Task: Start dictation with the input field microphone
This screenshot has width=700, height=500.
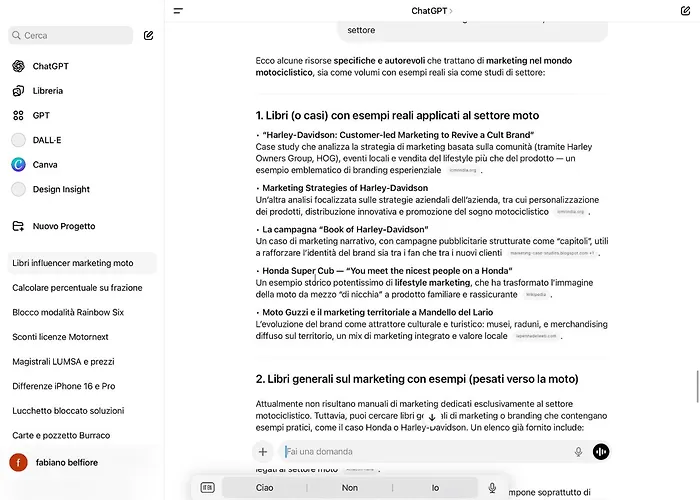Action: pyautogui.click(x=578, y=452)
